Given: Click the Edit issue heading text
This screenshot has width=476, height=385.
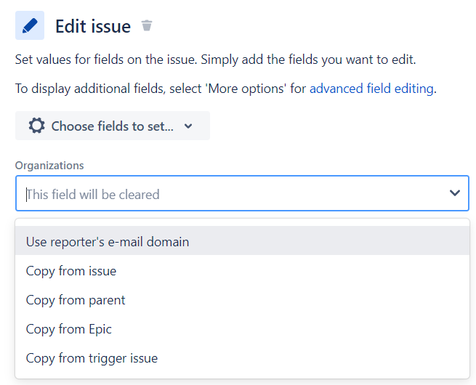Looking at the screenshot, I should click(x=93, y=26).
